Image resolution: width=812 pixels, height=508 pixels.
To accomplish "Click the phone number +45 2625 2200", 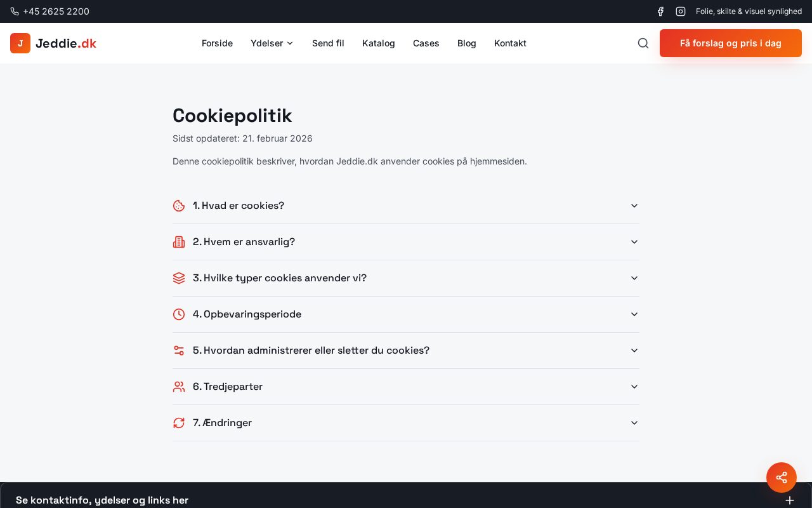I will pyautogui.click(x=56, y=11).
